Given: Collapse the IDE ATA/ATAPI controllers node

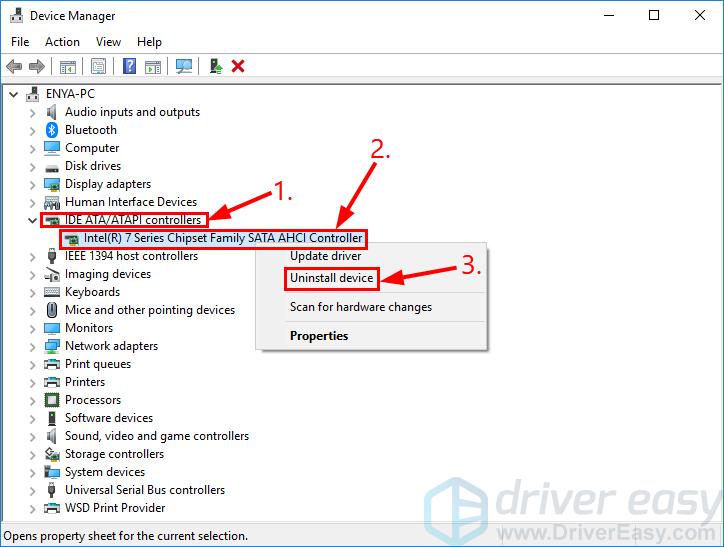Looking at the screenshot, I should pyautogui.click(x=32, y=220).
